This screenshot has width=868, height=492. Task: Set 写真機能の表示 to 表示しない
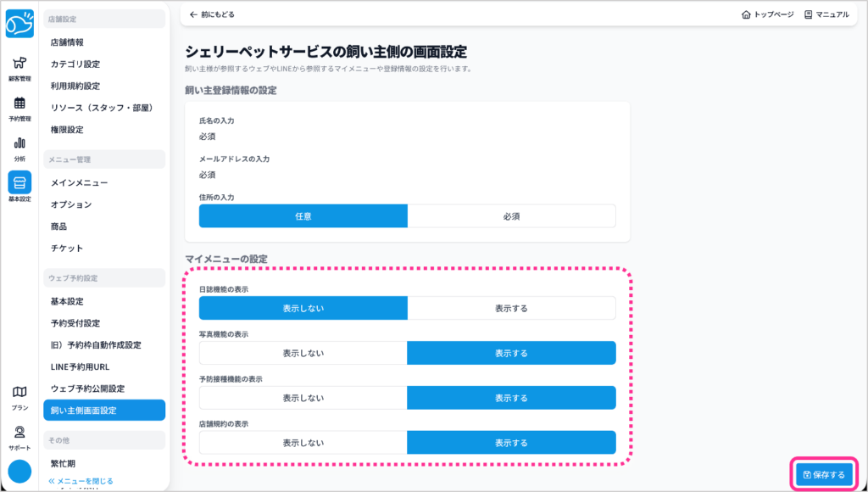[x=303, y=353]
